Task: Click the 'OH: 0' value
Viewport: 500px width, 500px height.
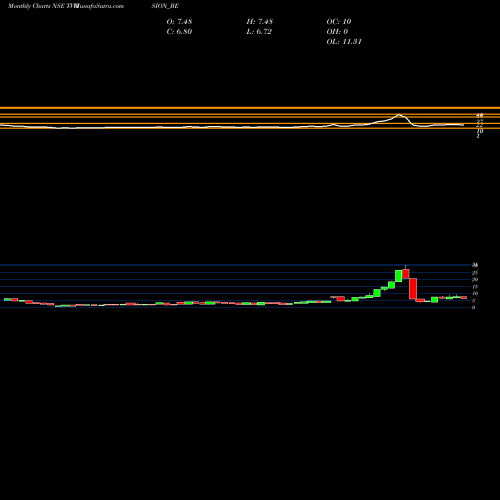Action: point(337,32)
